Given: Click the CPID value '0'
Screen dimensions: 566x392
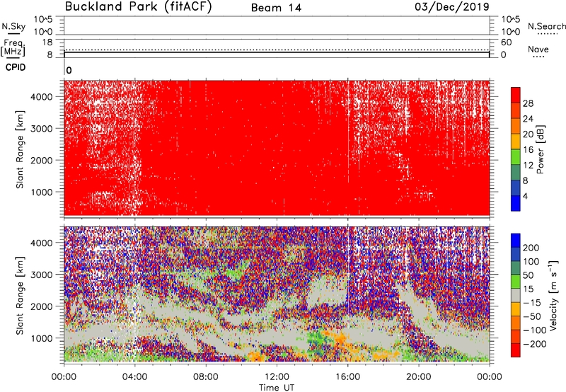Looking at the screenshot, I should click(69, 70).
